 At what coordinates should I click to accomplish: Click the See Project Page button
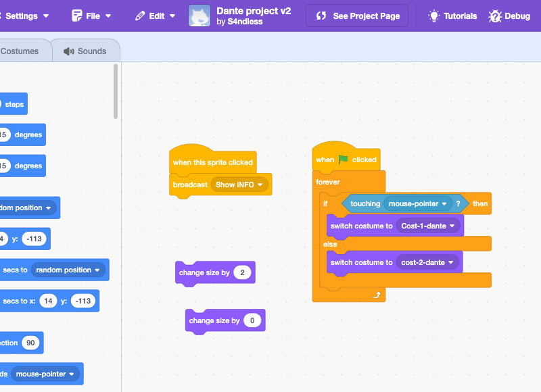[357, 16]
